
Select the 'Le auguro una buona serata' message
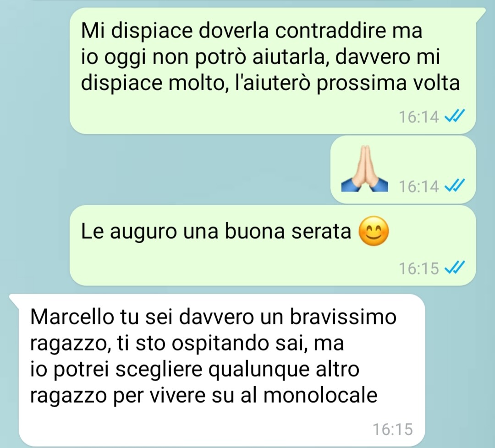(x=273, y=246)
